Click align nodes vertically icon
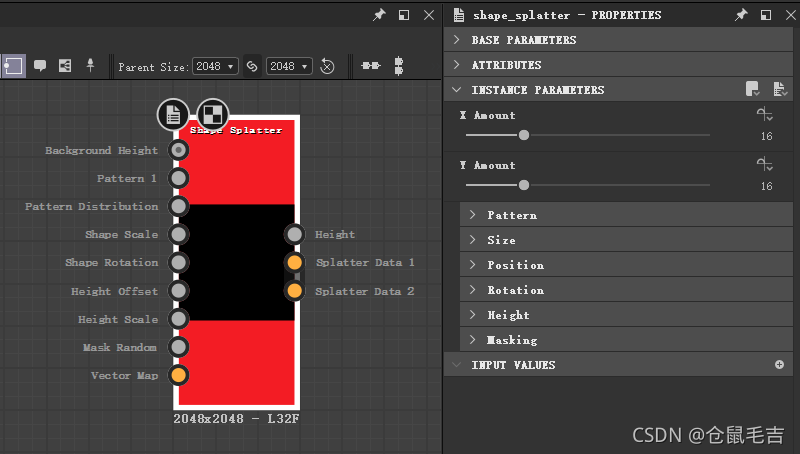 click(x=399, y=66)
